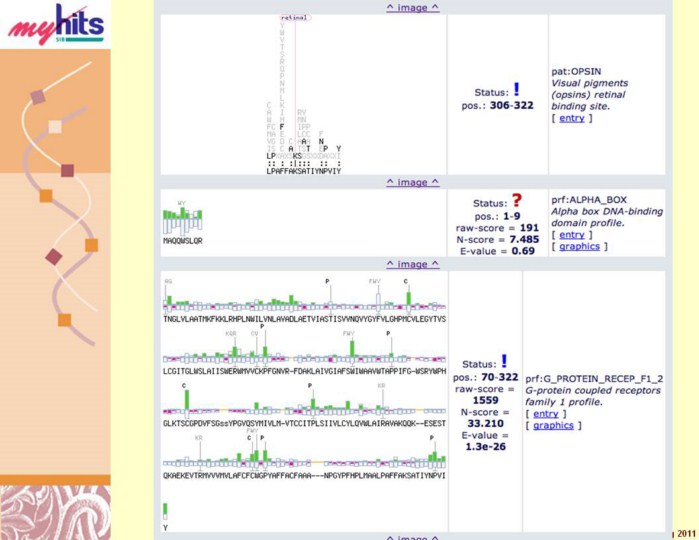Select the ALPHA_BOX green bar profile above MAQQWSLQR
Image resolution: width=699 pixels, height=540 pixels.
(x=182, y=218)
